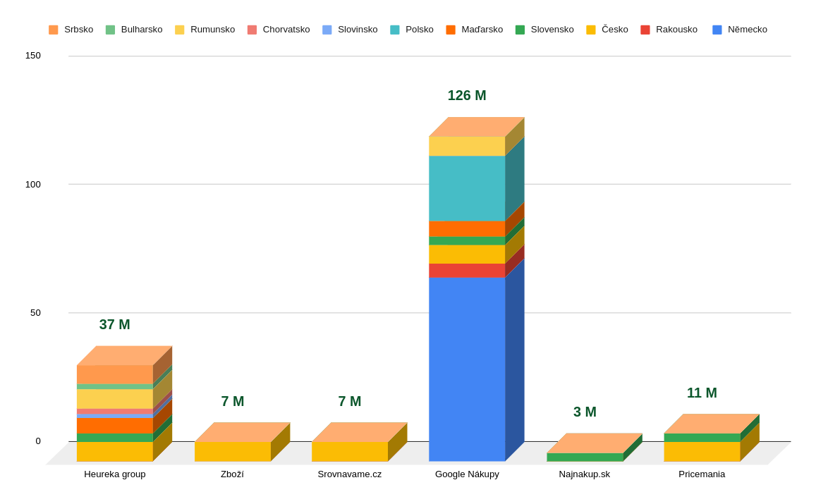Click the green Najnakup.sk bar
The image size is (816, 504).
point(585,457)
